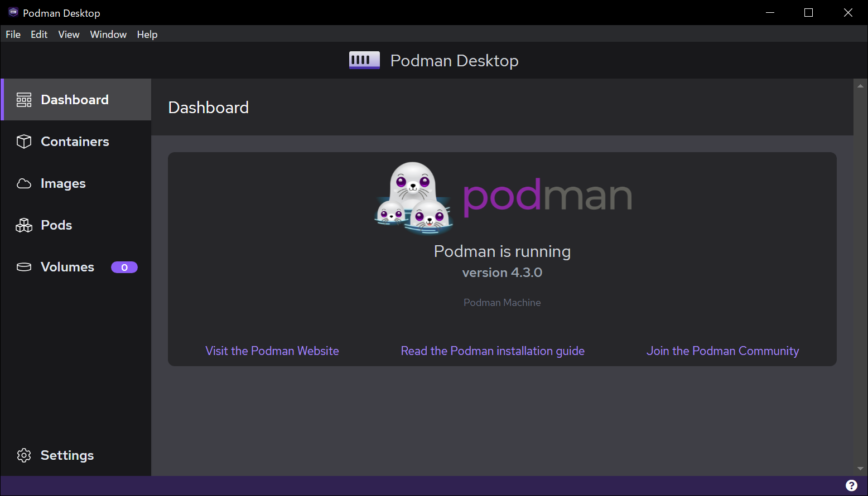
Task: Click the Volumes disk icon
Action: (x=24, y=267)
